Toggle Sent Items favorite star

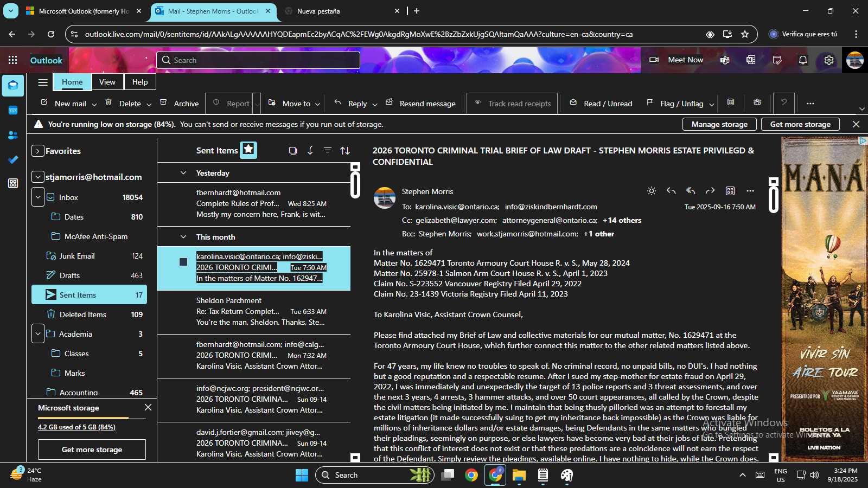click(248, 150)
